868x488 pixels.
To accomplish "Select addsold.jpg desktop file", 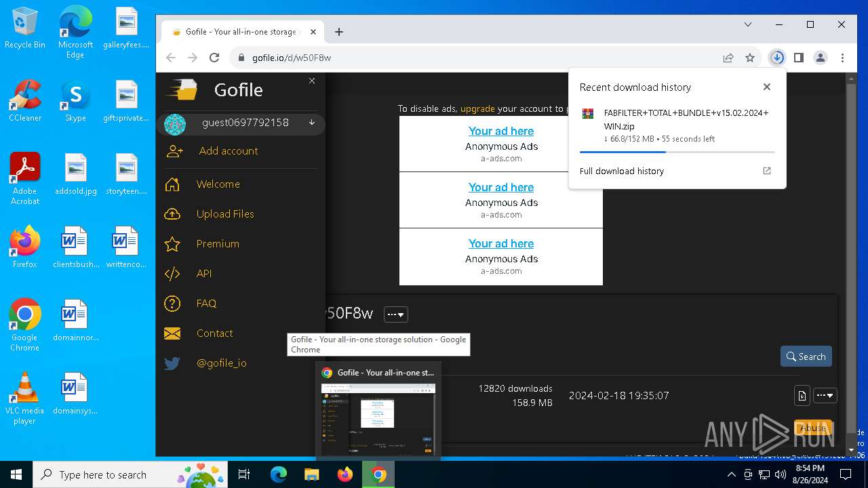I will click(75, 175).
